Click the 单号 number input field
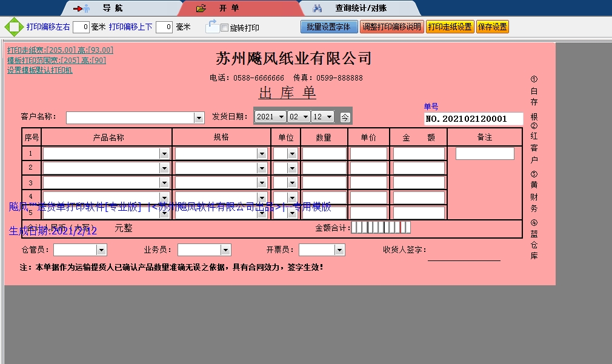Viewport: 612px width, 364px height. coord(473,119)
